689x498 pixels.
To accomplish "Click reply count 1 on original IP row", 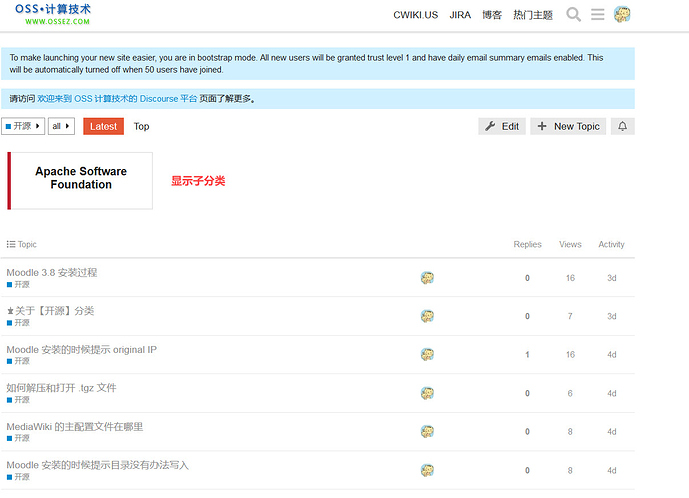I will click(527, 355).
